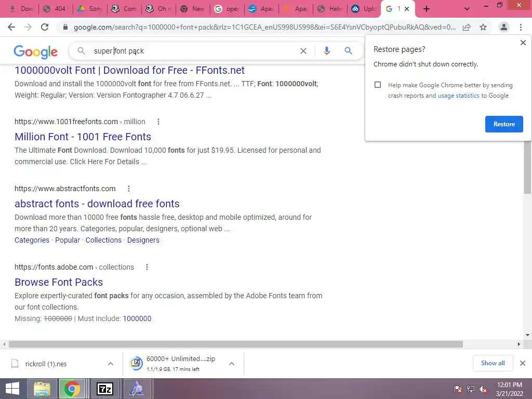Image resolution: width=532 pixels, height=399 pixels.
Task: Switch to the Uplo tab
Action: click(364, 9)
